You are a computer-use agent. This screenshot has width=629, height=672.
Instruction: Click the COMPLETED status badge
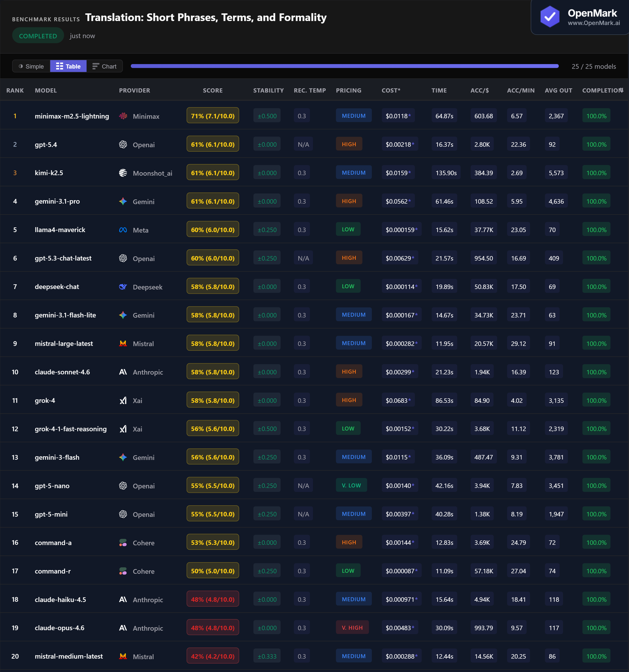[x=38, y=36]
